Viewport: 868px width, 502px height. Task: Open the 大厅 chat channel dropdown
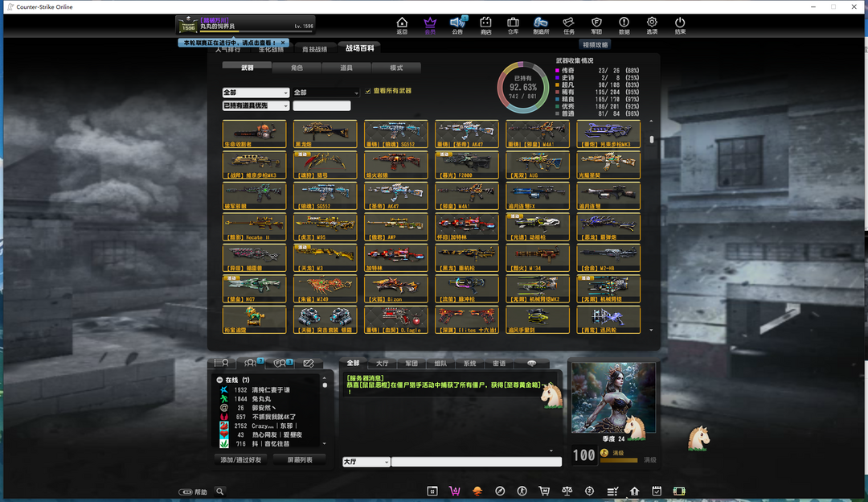pos(366,462)
